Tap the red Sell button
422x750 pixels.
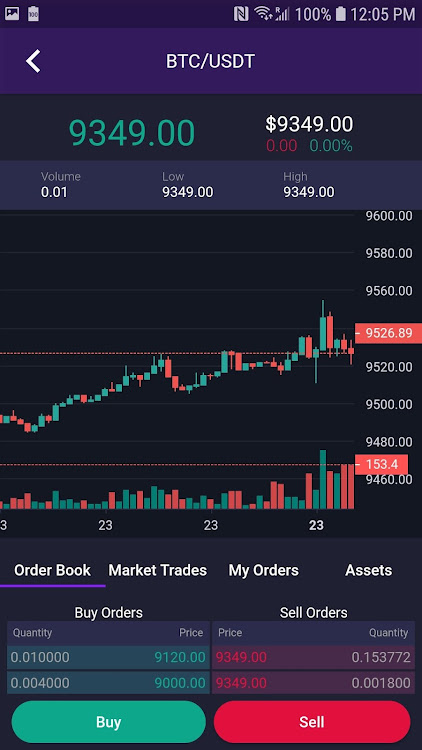(x=312, y=722)
